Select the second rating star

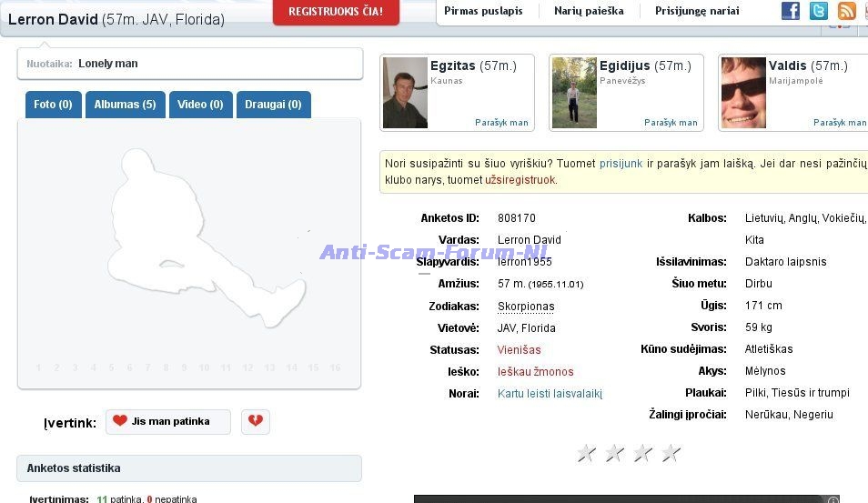pos(614,452)
